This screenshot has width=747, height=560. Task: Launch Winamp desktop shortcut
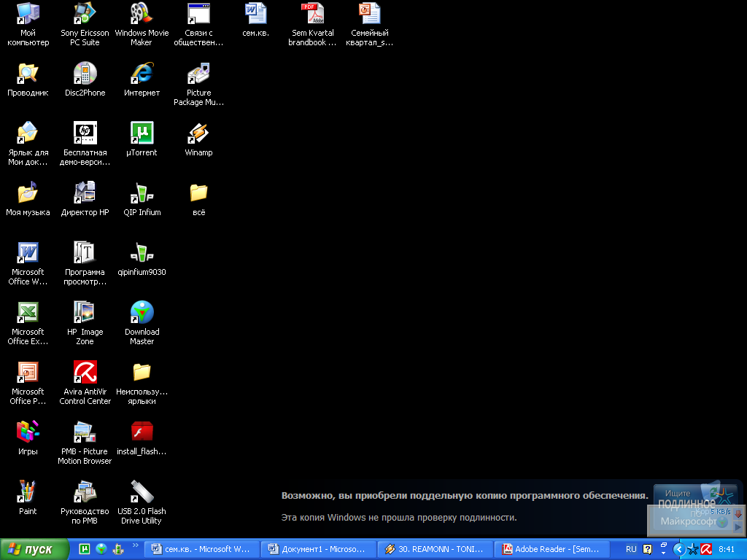click(x=198, y=140)
